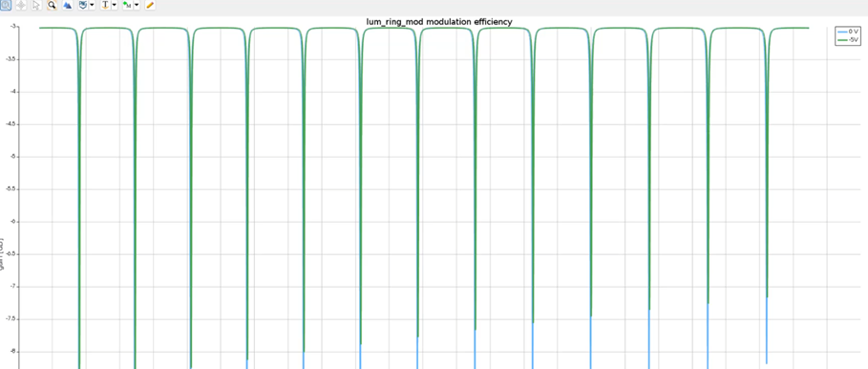Select the arrow pointer tool
The width and height of the screenshot is (868, 369).
pyautogui.click(x=36, y=5)
